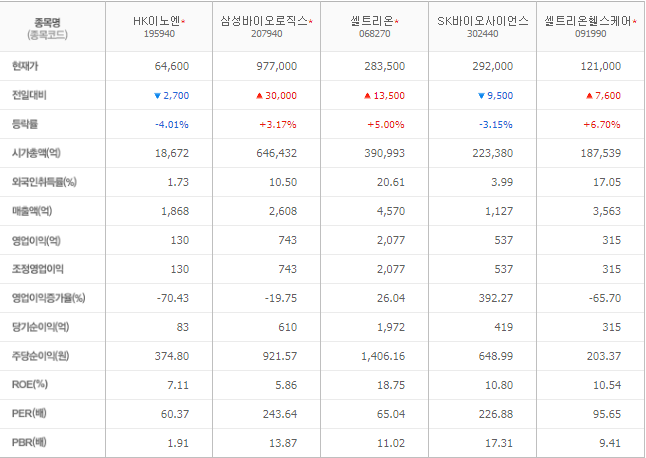Image resolution: width=646 pixels, height=458 pixels.
Task: Select the 등락률 row label
Action: [25, 124]
